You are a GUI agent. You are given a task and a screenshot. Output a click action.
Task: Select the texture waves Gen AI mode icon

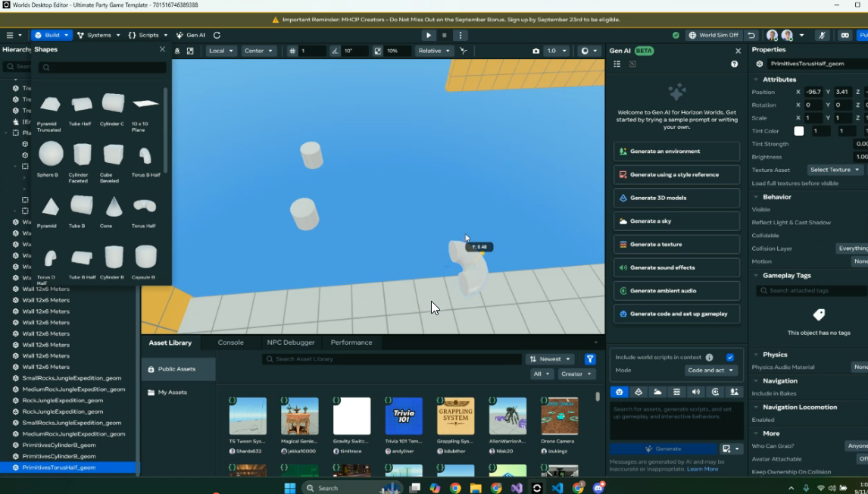(676, 392)
